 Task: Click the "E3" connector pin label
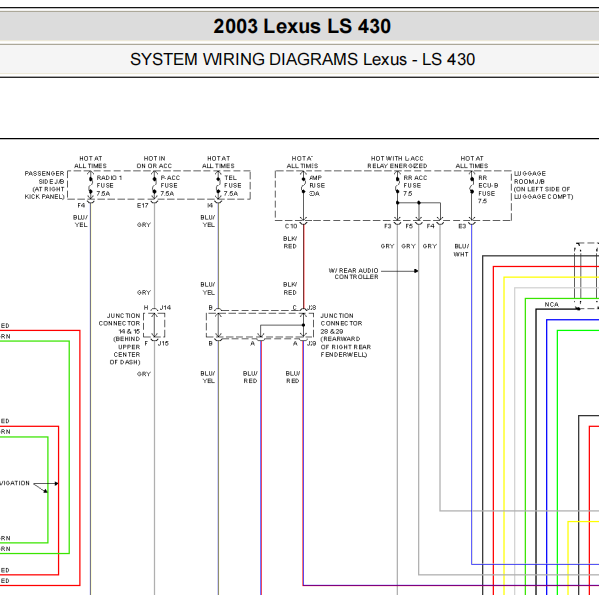462,226
